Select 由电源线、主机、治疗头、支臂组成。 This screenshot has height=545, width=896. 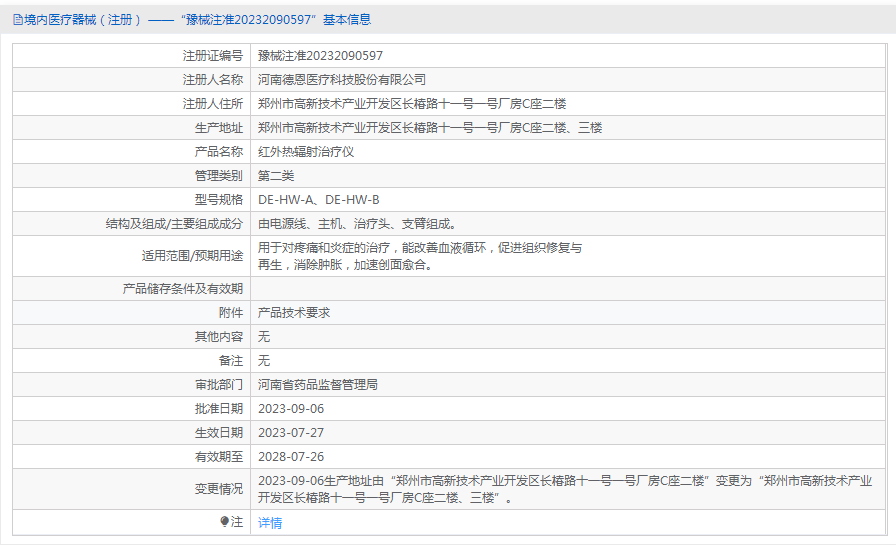pyautogui.click(x=357, y=224)
